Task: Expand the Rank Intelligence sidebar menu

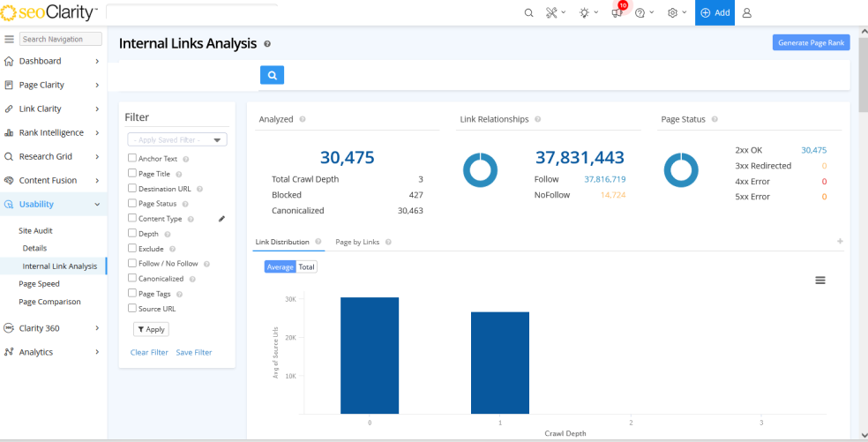Action: click(53, 132)
